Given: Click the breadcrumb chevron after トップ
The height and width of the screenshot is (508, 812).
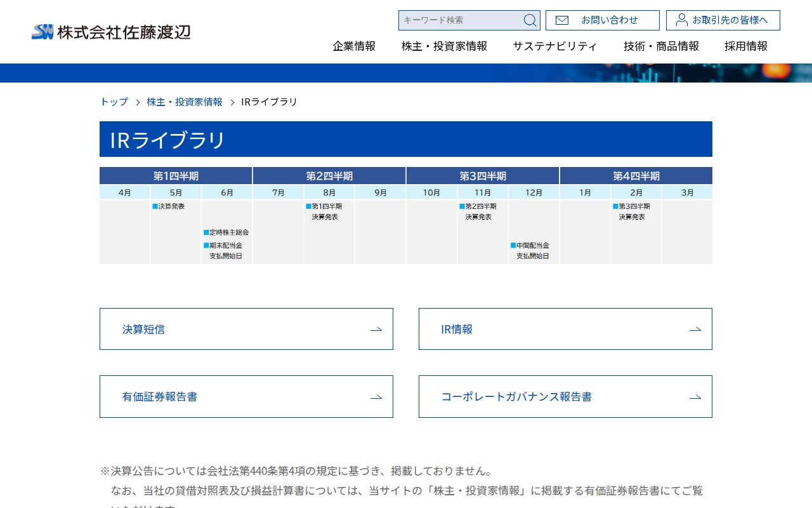Looking at the screenshot, I should point(138,102).
